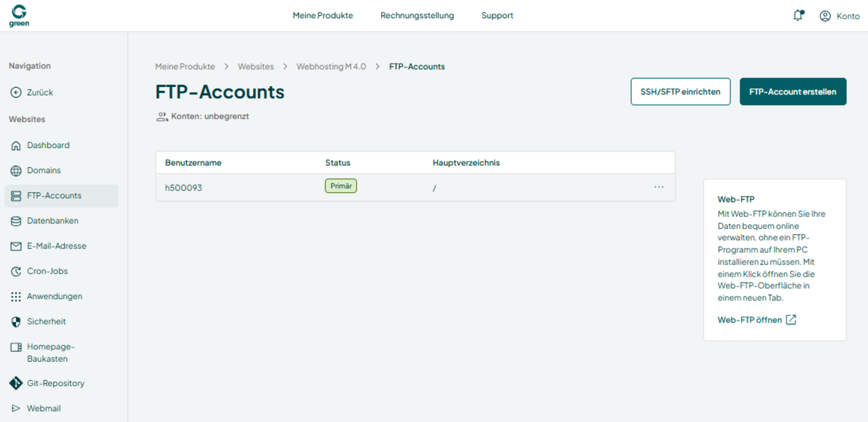Open Meine Produkte top menu
This screenshot has height=422, width=868.
pos(323,16)
